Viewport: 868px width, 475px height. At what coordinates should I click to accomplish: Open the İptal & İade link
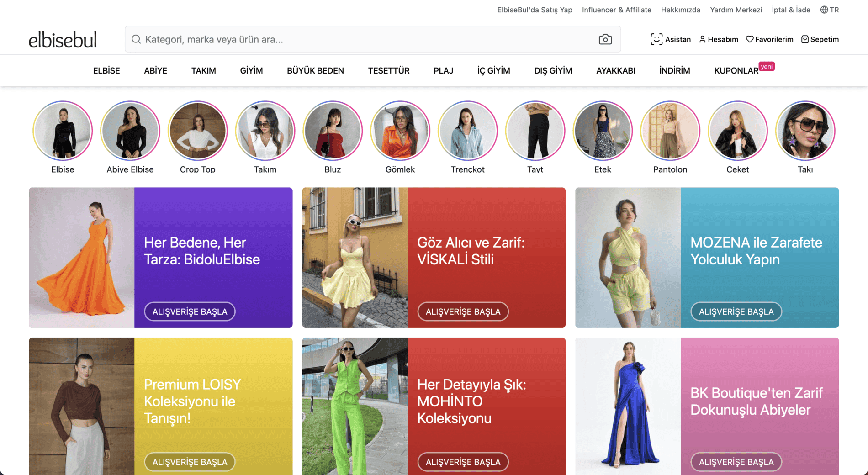[791, 10]
